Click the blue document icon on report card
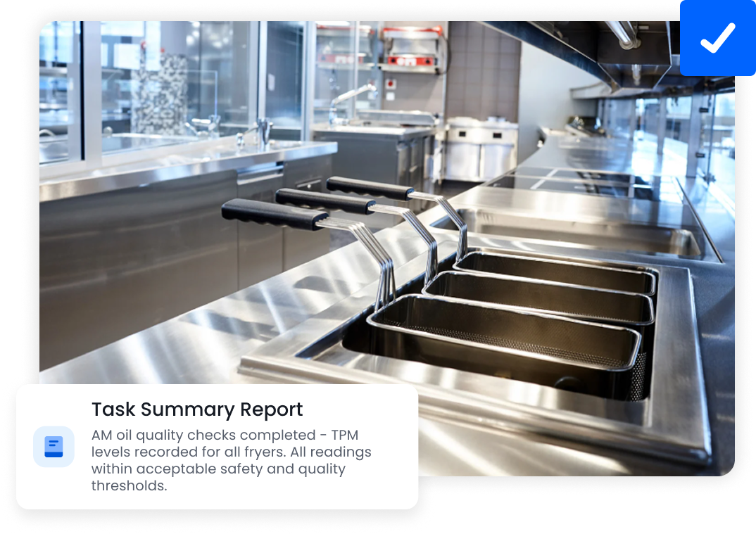 [x=53, y=446]
